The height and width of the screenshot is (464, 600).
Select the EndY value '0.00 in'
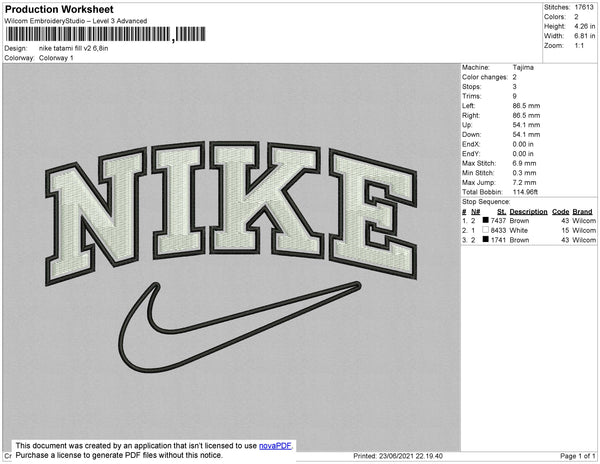tap(523, 154)
